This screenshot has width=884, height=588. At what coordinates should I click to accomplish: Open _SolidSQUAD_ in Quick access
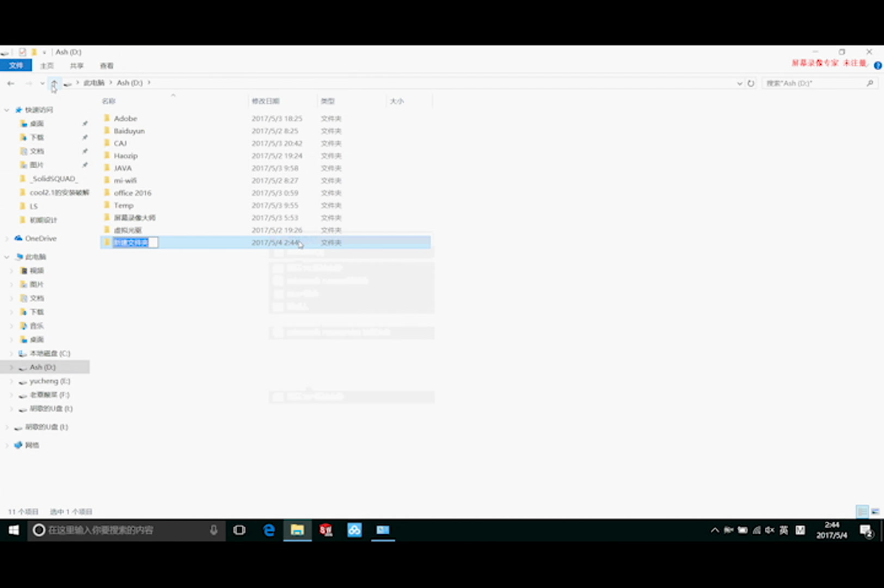(54, 179)
